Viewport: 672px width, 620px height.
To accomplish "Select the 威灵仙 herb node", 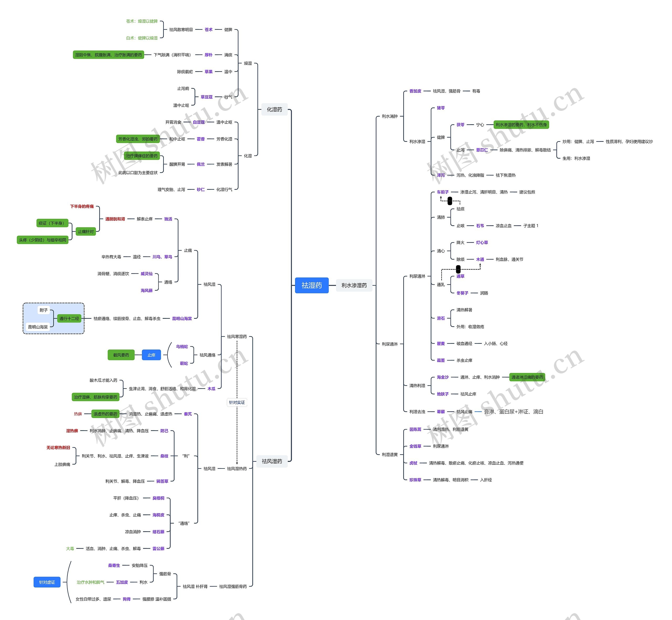I will (146, 273).
